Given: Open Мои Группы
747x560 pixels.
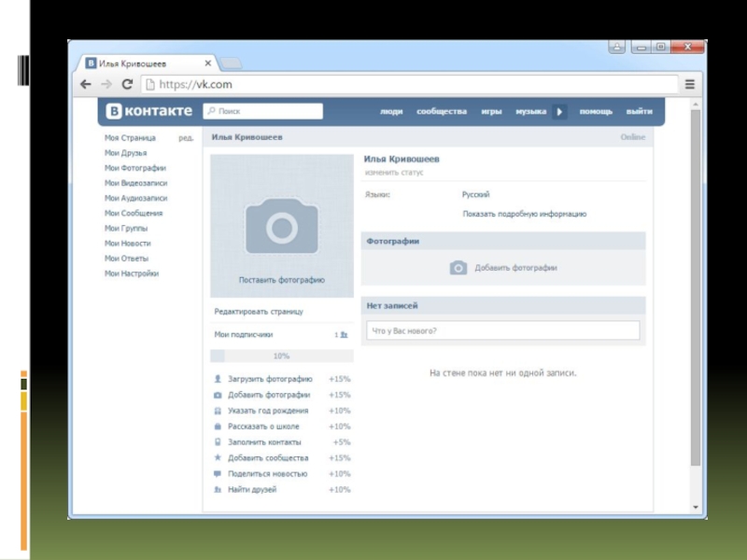Looking at the screenshot, I should [126, 228].
